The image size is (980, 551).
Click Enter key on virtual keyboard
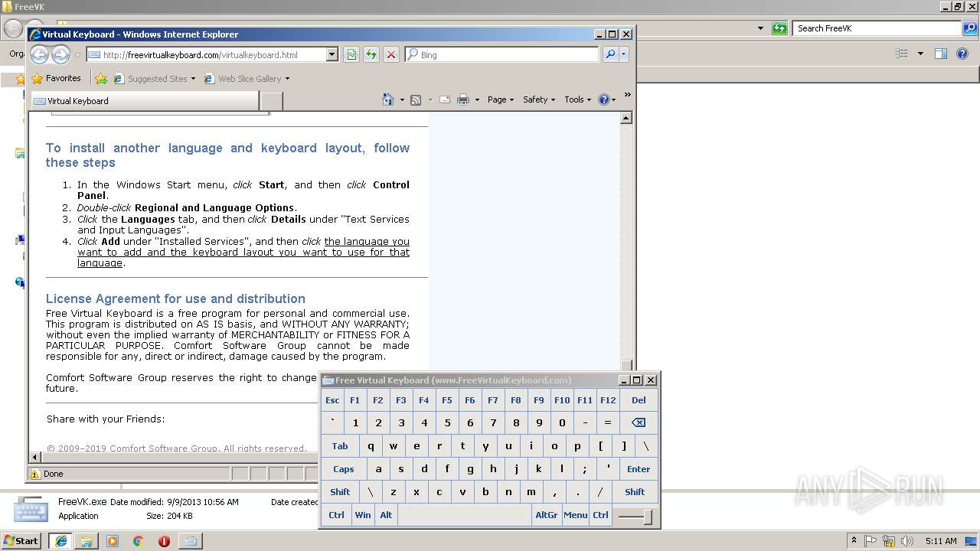click(639, 469)
